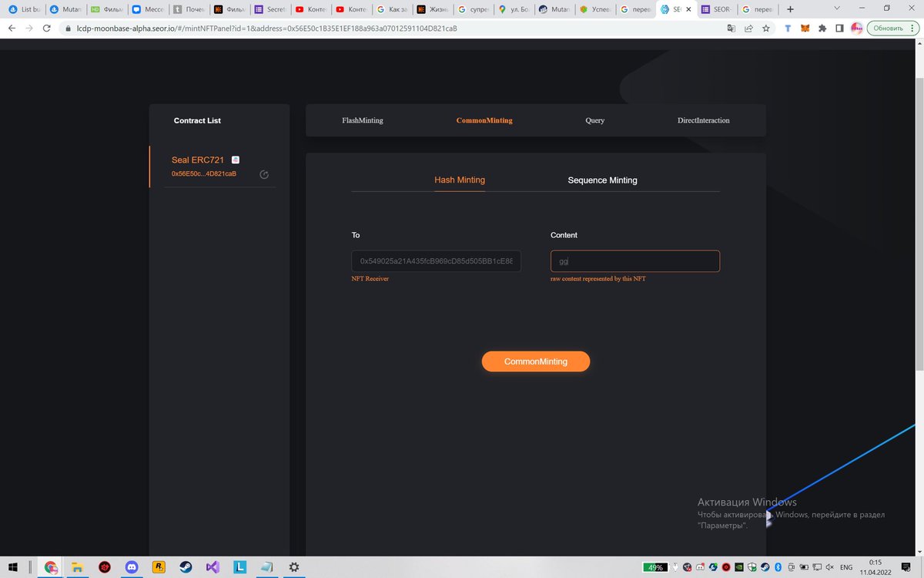Switch to the Успеш browser tab

(595, 9)
